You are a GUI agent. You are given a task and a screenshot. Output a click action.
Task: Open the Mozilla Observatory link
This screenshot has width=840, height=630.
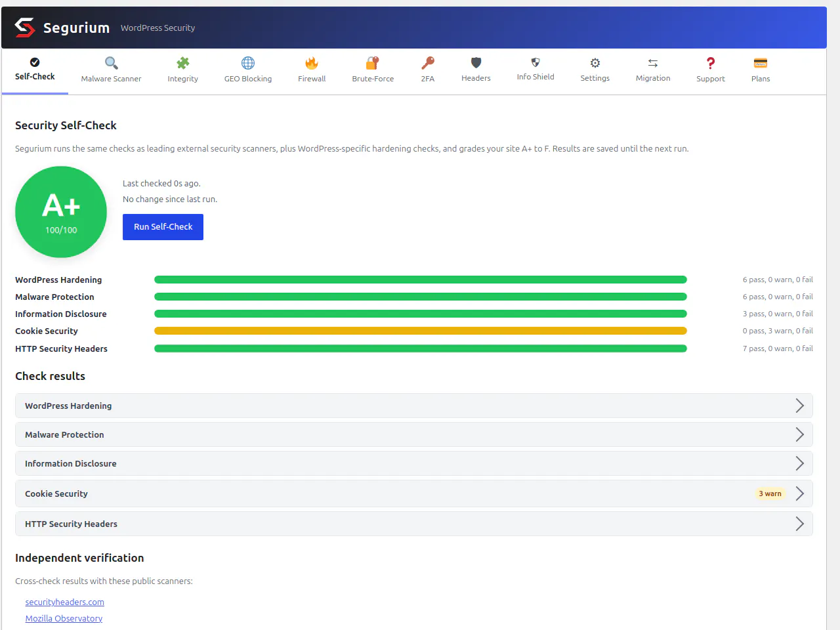pyautogui.click(x=64, y=619)
